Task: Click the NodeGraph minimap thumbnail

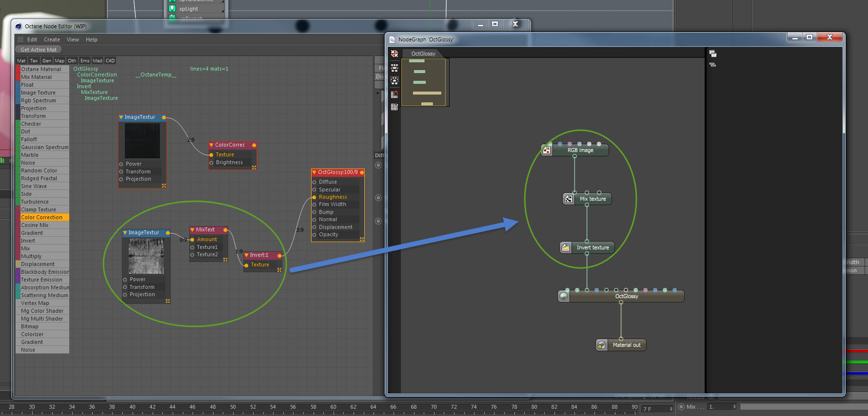Action: [424, 82]
